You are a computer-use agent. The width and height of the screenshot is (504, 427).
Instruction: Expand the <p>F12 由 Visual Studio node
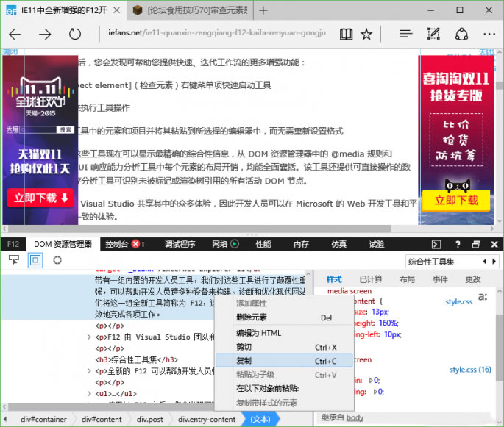pos(90,337)
